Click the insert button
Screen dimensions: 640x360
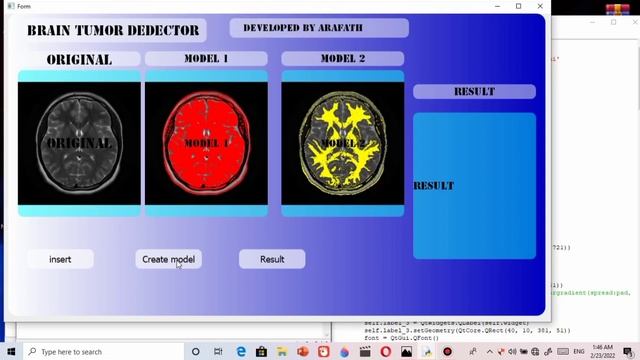[x=60, y=259]
